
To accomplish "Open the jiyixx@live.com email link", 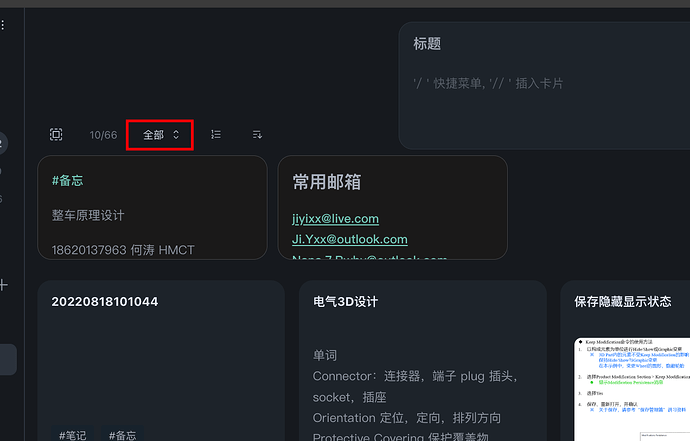I will pos(335,218).
